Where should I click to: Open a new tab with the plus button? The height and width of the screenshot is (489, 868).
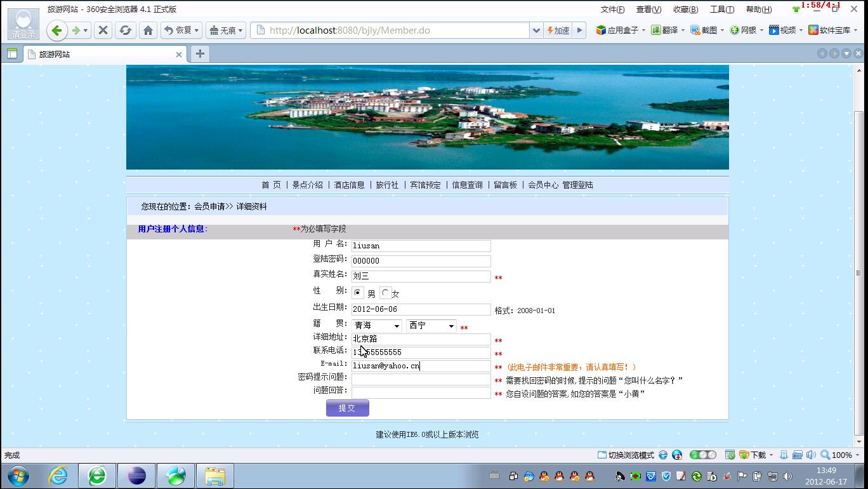coord(200,54)
